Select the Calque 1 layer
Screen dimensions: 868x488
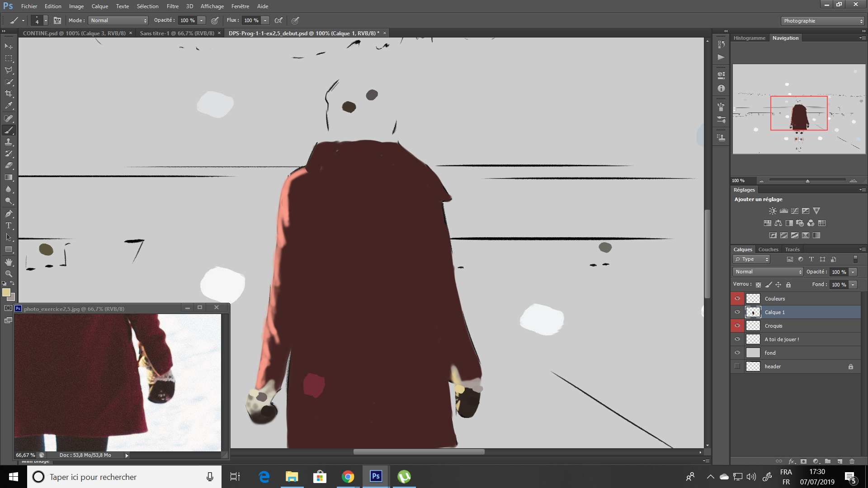click(774, 312)
